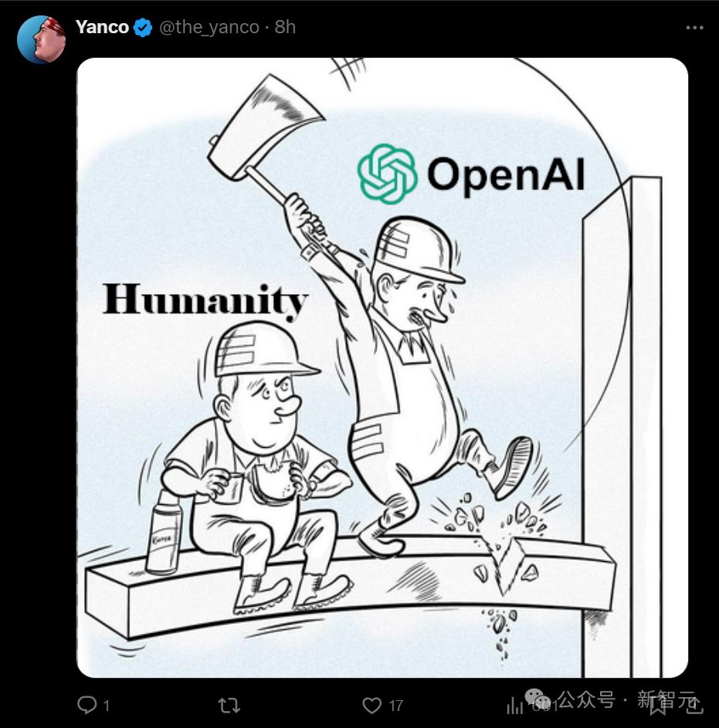Click the reply count showing 1
719x728 pixels.
(x=107, y=706)
